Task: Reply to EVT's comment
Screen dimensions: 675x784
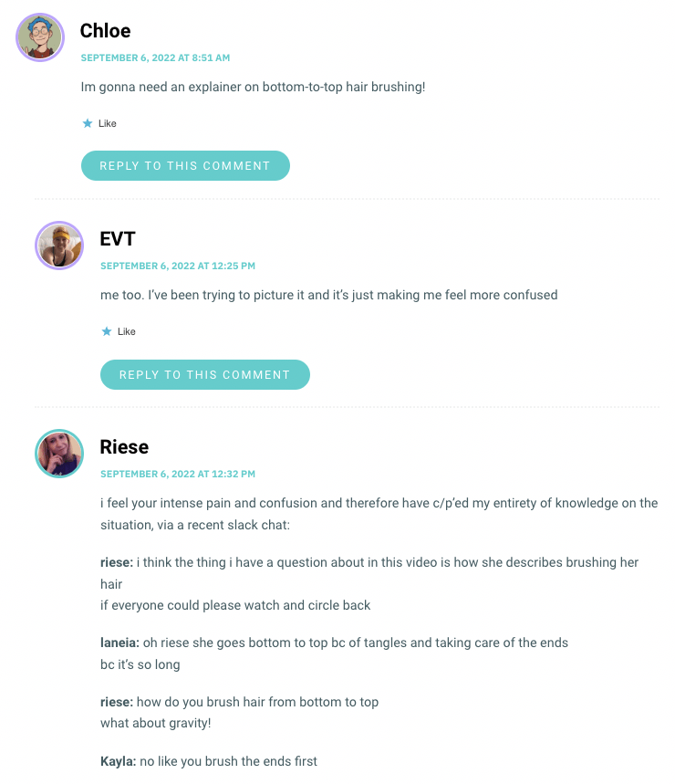Action: 205,374
